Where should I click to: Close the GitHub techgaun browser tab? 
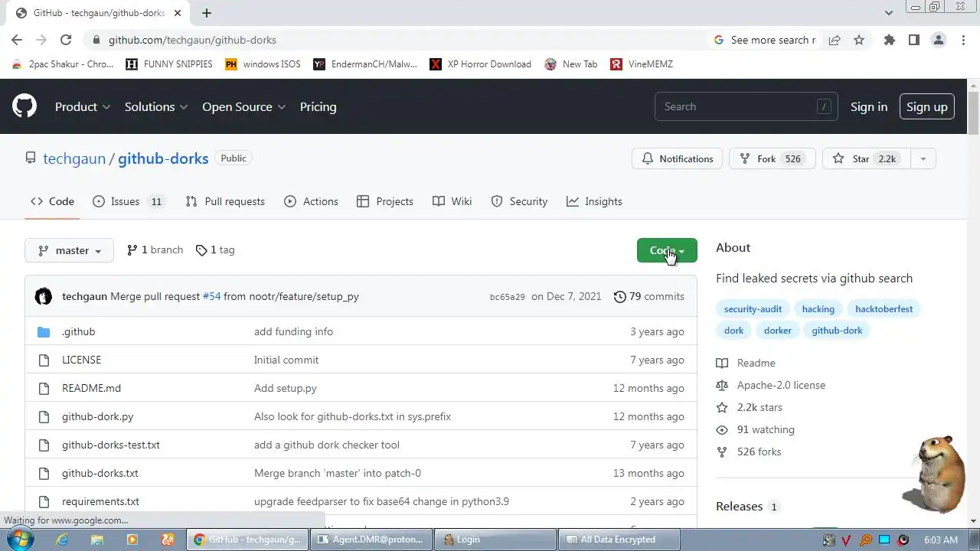[176, 13]
